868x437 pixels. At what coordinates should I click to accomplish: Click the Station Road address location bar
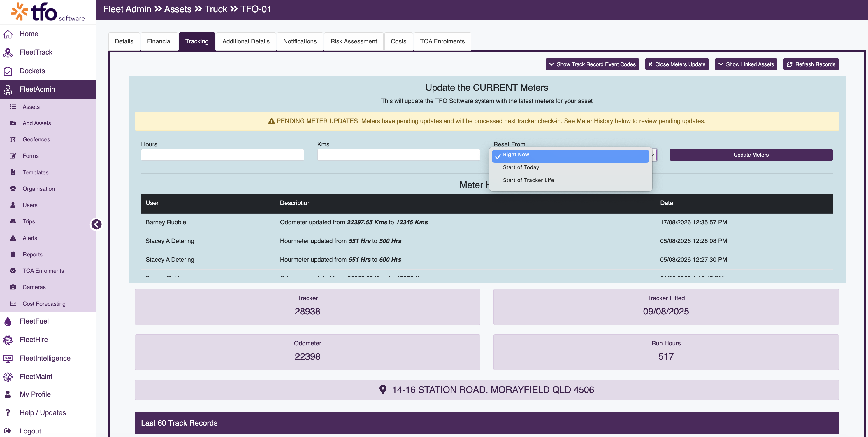coord(486,390)
